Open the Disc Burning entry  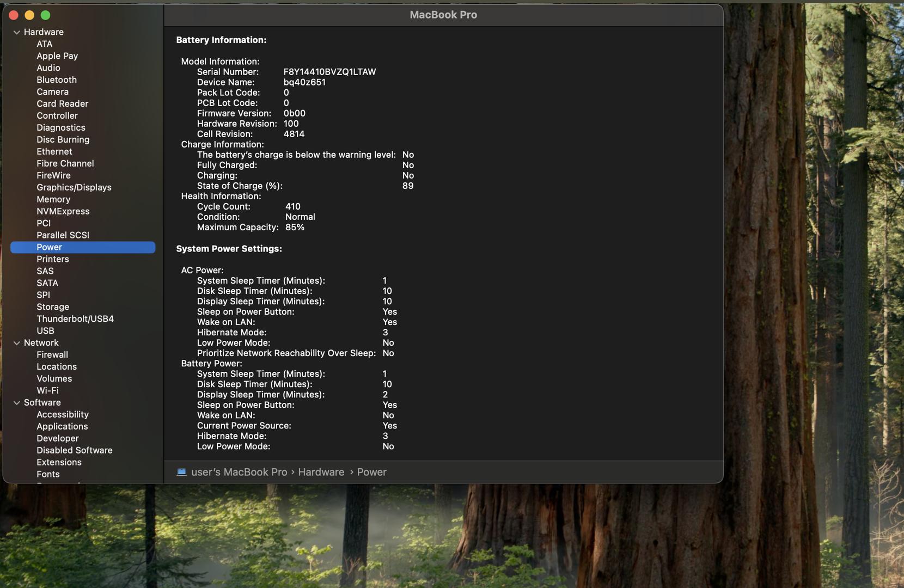pyautogui.click(x=63, y=140)
